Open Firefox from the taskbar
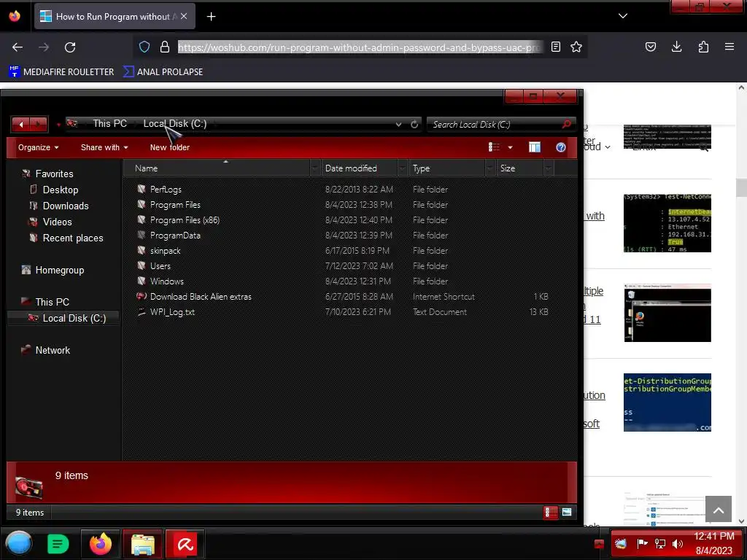 (x=101, y=544)
